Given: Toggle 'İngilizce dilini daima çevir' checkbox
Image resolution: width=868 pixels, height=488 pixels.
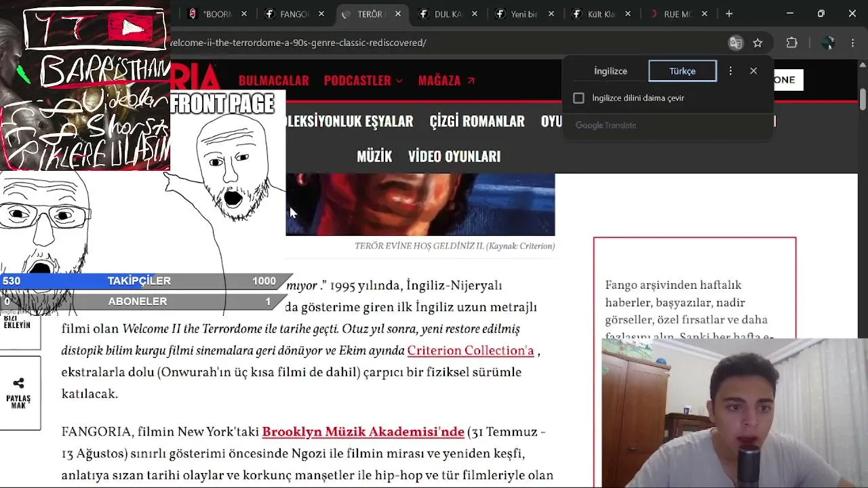Looking at the screenshot, I should (x=578, y=98).
